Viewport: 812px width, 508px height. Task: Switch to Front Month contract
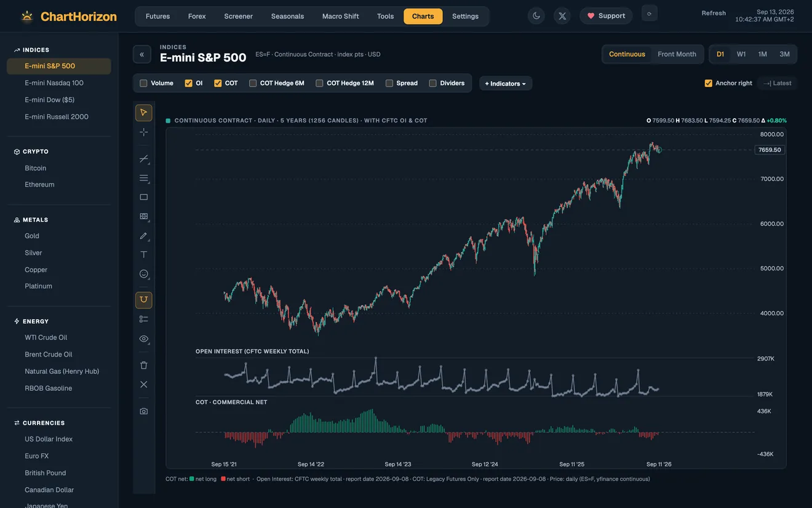pyautogui.click(x=677, y=54)
